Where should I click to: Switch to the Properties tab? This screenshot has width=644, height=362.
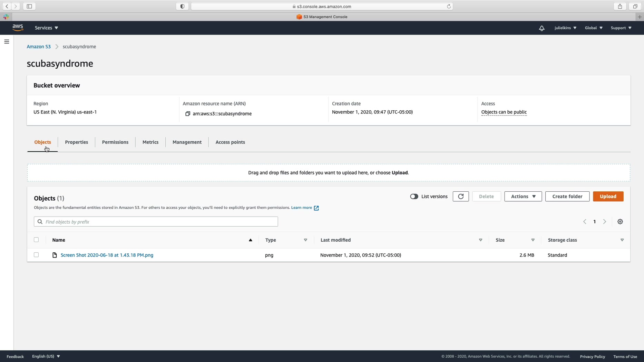(77, 142)
